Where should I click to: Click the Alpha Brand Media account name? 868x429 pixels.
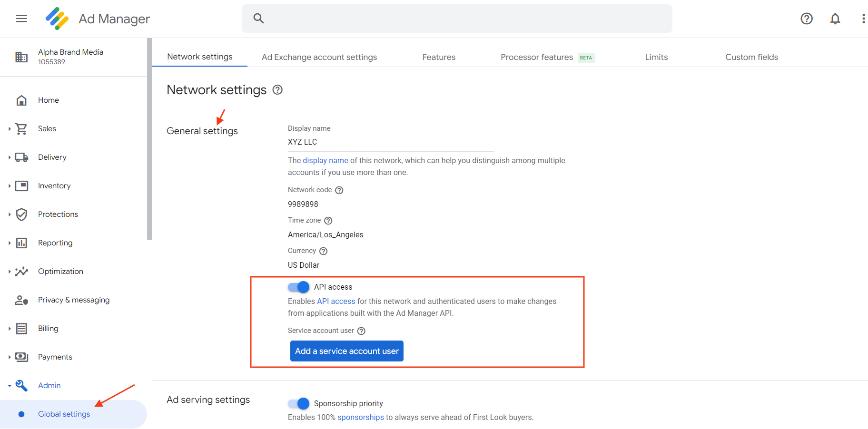point(70,52)
